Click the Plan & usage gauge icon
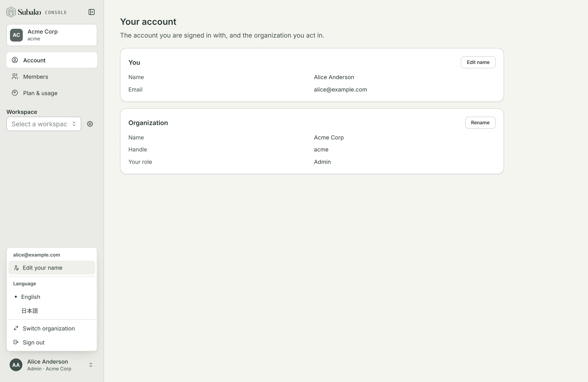Screen dimensions: 588x382 click(15, 93)
